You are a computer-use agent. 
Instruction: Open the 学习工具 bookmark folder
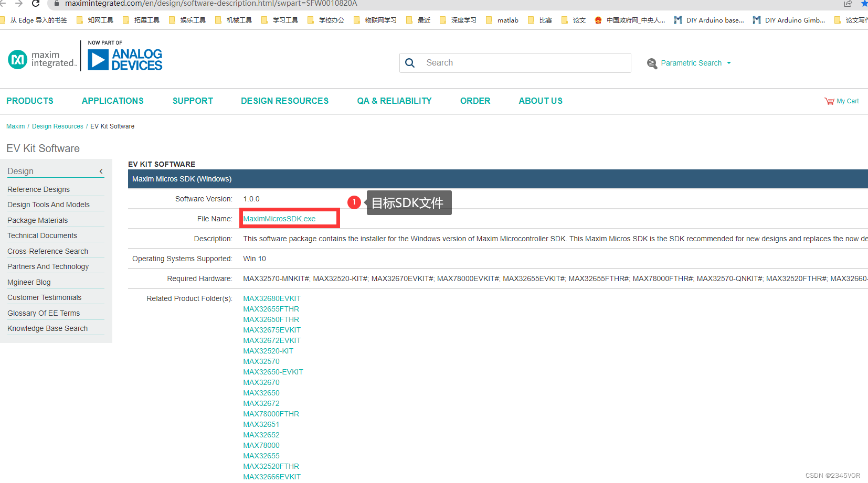[280, 20]
